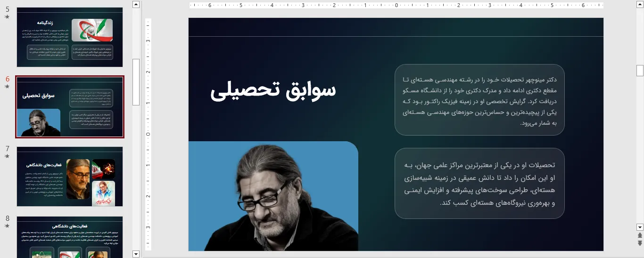This screenshot has height=258, width=644.
Task: Click the horizontal ruler above the slide
Action: 396,6
